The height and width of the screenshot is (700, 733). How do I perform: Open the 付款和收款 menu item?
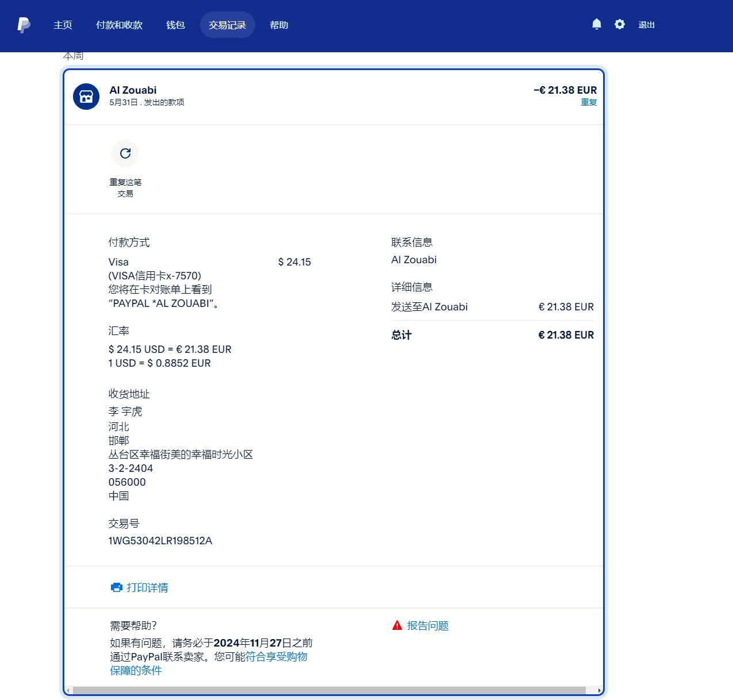(119, 25)
